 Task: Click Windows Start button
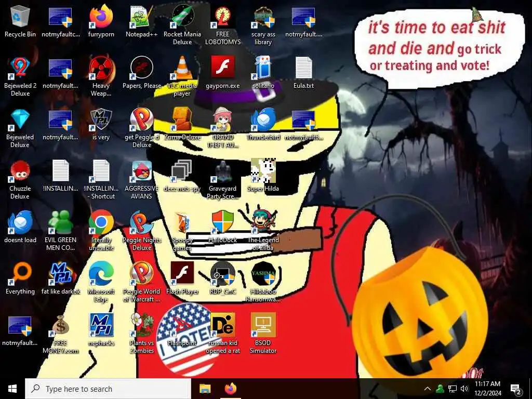click(12, 389)
